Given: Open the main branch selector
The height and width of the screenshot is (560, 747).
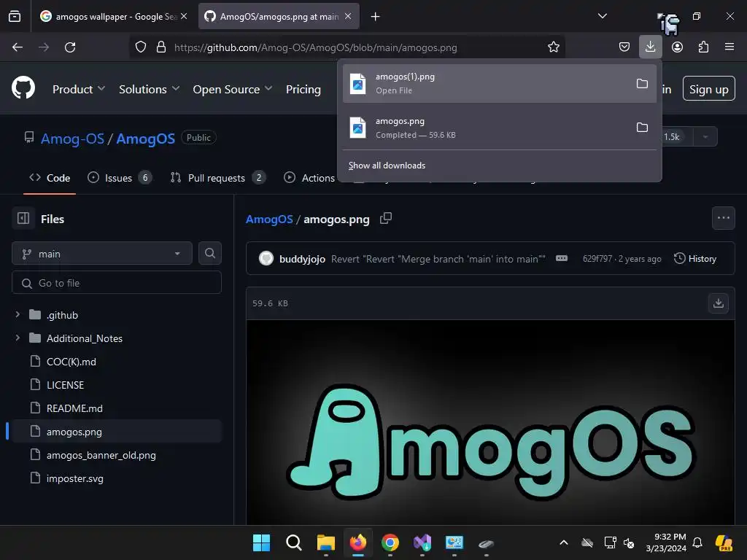Looking at the screenshot, I should [x=102, y=254].
